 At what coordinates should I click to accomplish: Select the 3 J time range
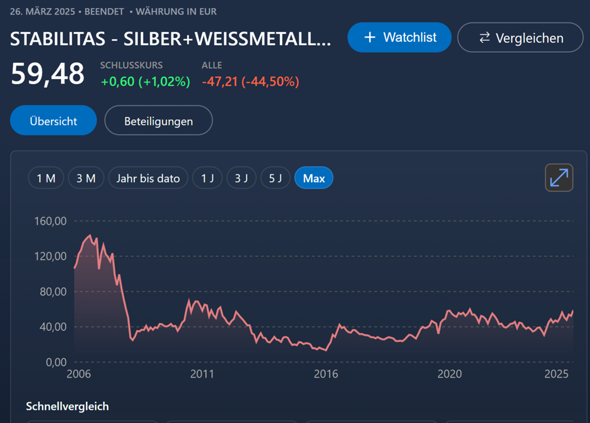241,178
